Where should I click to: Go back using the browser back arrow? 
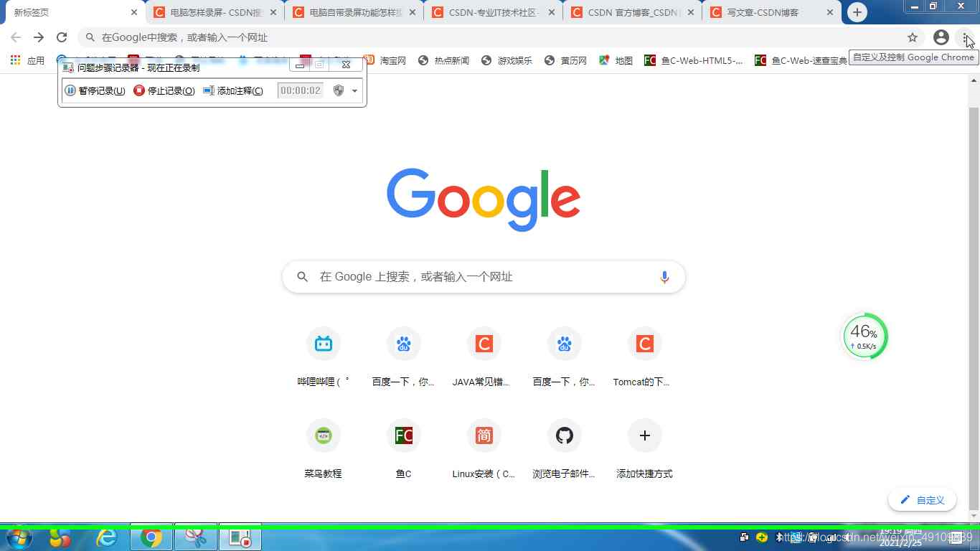tap(16, 37)
